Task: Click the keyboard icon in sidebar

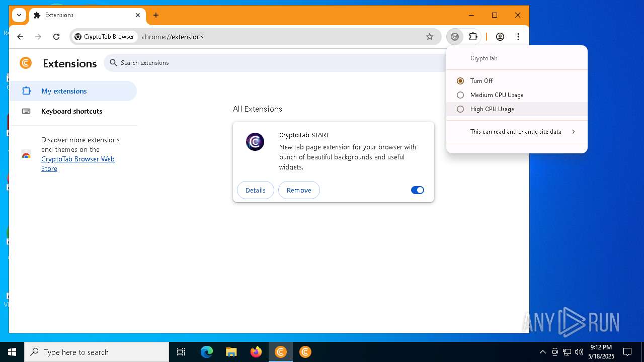Action: pyautogui.click(x=26, y=111)
